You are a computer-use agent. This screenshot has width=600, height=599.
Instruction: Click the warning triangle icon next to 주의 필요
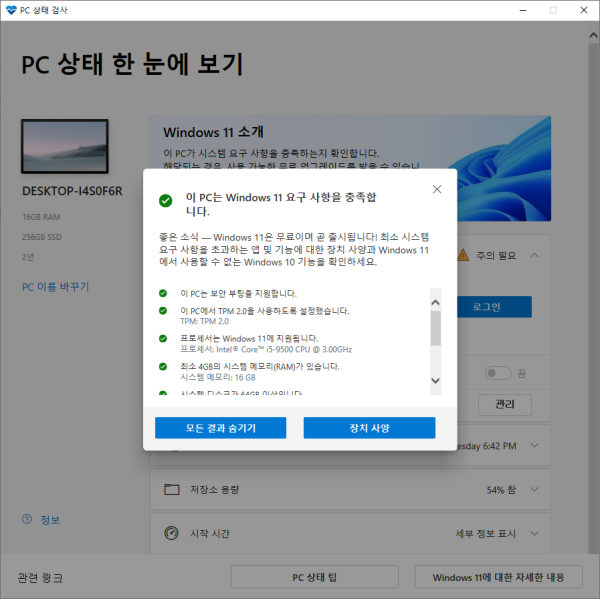click(463, 255)
